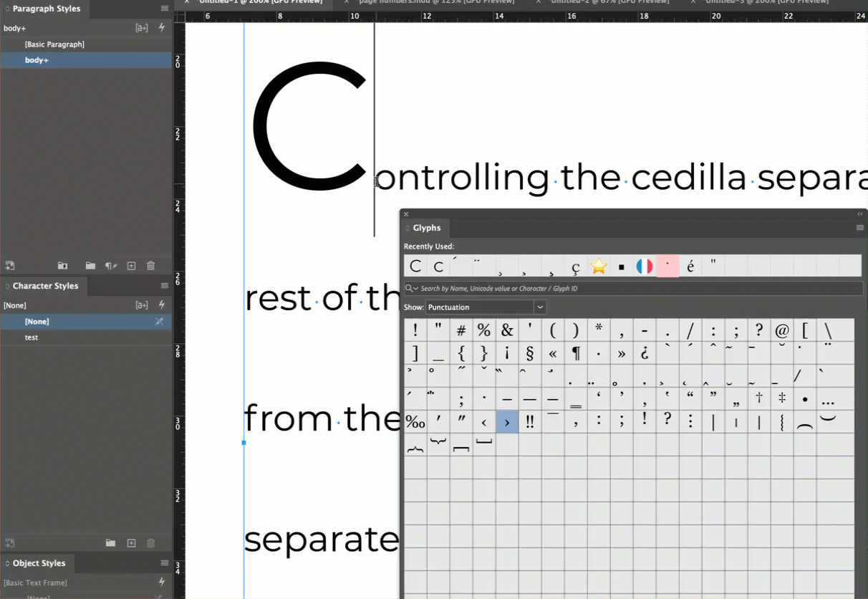Switch to Untitled-2 document tab
The width and height of the screenshot is (868, 599).
[609, 2]
